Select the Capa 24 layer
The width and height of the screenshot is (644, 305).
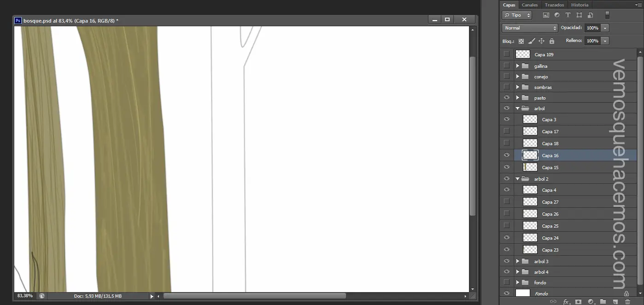click(x=568, y=238)
